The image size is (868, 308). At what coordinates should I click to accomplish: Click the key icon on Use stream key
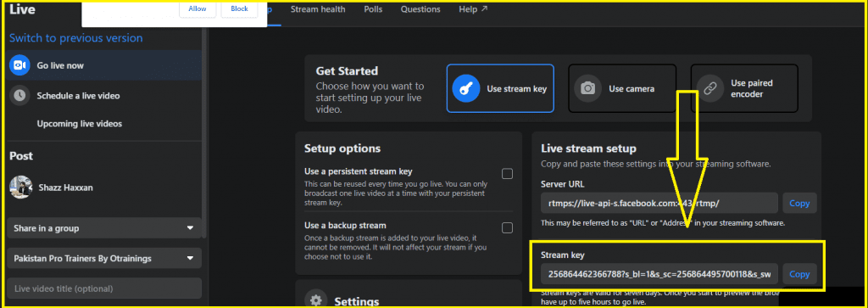(x=465, y=88)
